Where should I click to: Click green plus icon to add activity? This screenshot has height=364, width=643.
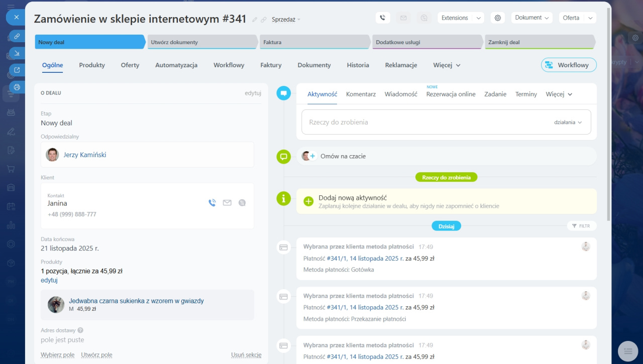(x=308, y=201)
